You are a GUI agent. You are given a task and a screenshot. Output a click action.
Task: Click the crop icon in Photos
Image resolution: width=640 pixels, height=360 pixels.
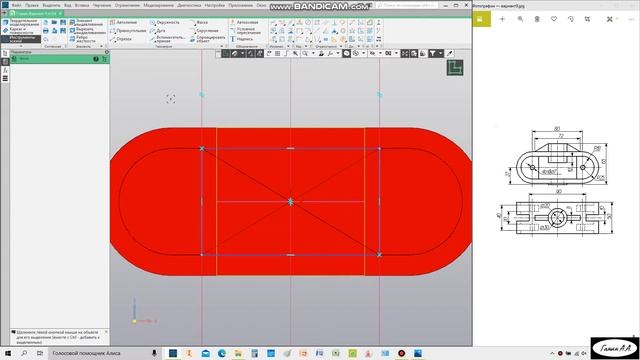pos(587,19)
